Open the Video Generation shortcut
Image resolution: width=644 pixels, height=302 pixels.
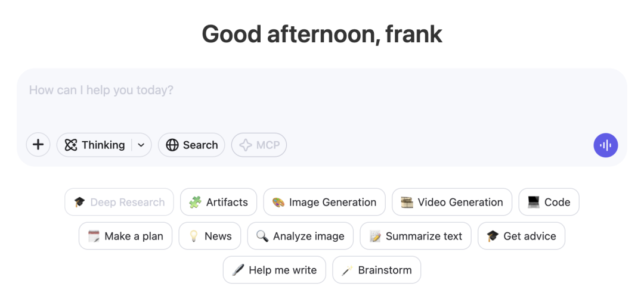tap(452, 202)
